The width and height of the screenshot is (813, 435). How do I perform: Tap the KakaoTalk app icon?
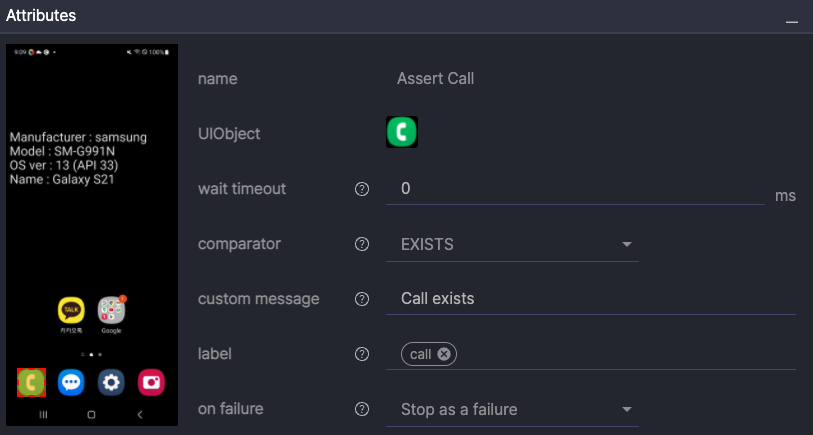coord(70,310)
